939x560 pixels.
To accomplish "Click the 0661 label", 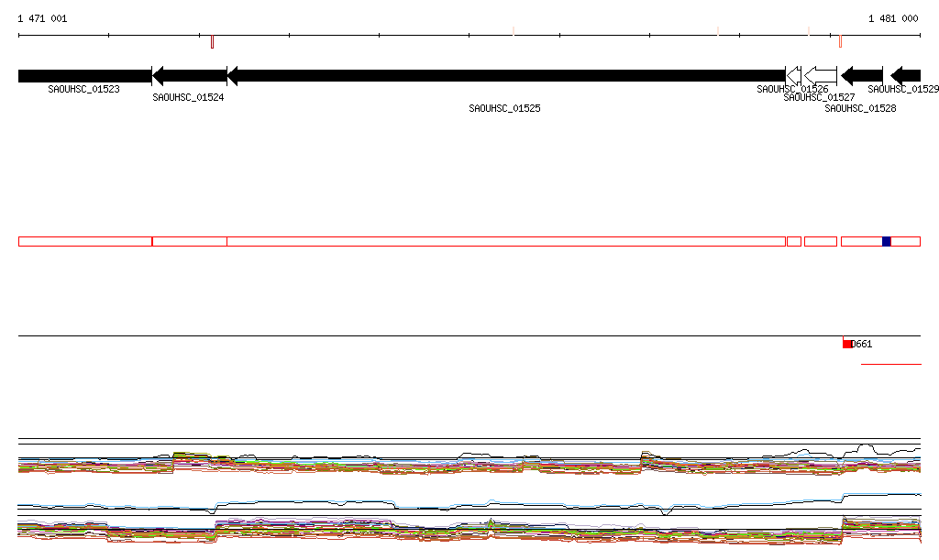I will pos(862,344).
